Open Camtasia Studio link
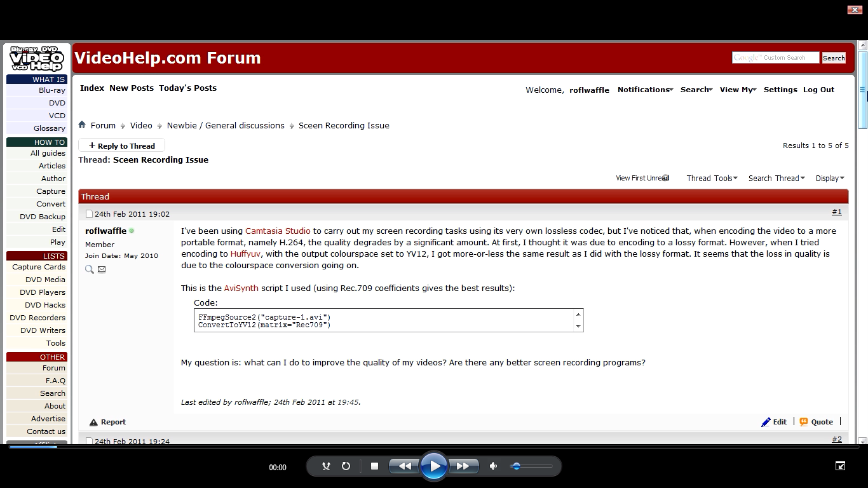Viewport: 868px width, 488px height. pyautogui.click(x=278, y=231)
